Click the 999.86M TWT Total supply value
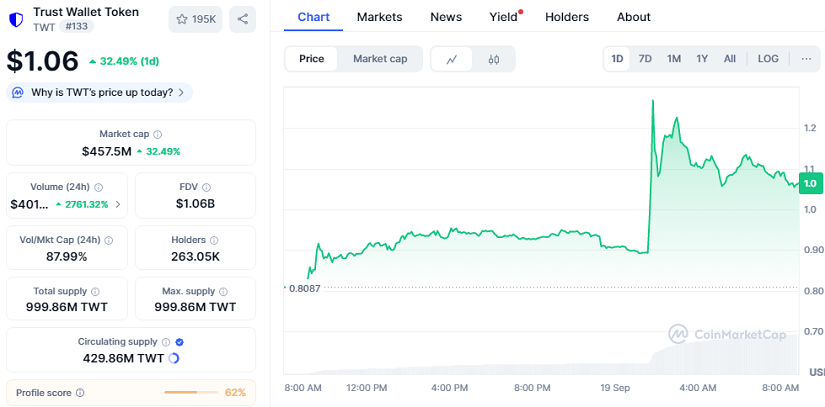The height and width of the screenshot is (407, 825). point(67,307)
